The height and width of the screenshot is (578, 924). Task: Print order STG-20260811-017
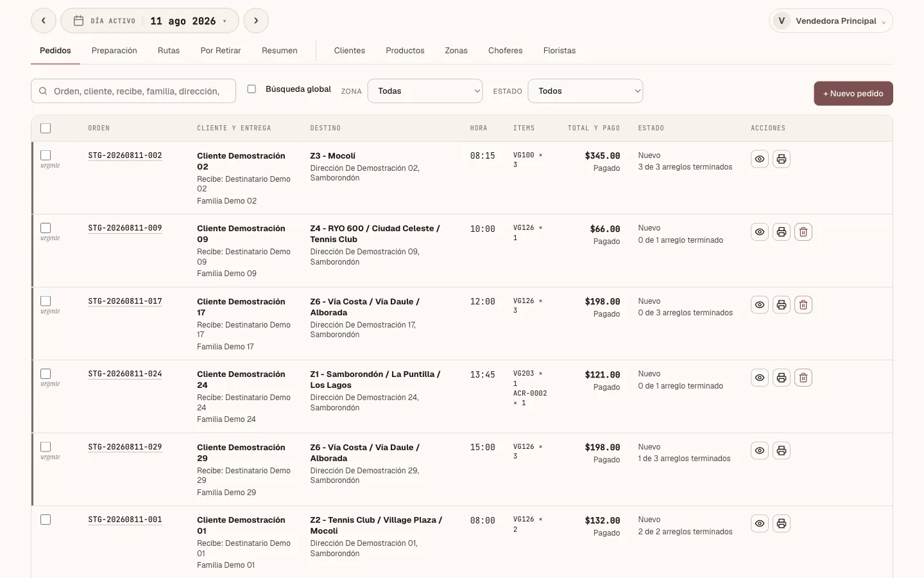pyautogui.click(x=782, y=305)
